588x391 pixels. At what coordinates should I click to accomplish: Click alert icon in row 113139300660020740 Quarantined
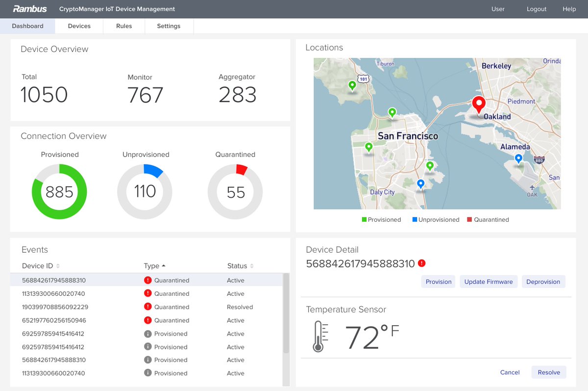point(148,293)
